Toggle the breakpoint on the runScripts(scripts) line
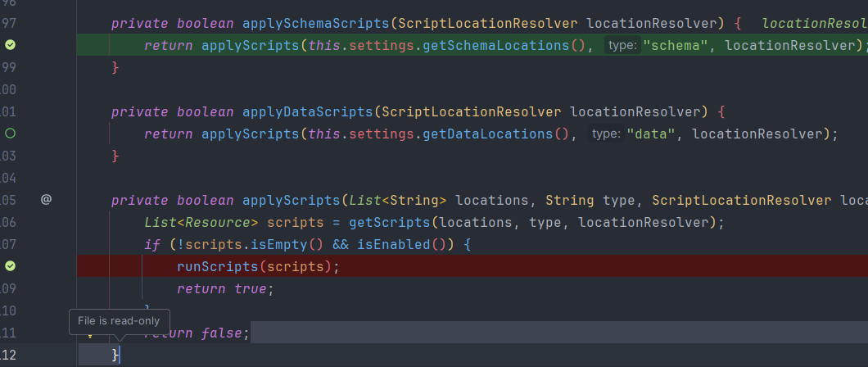This screenshot has width=868, height=367. (10, 266)
